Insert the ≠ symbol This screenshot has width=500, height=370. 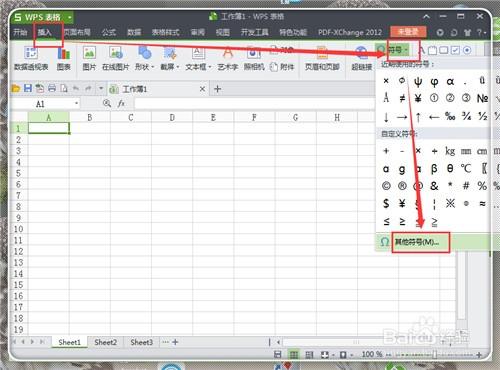pos(402,98)
